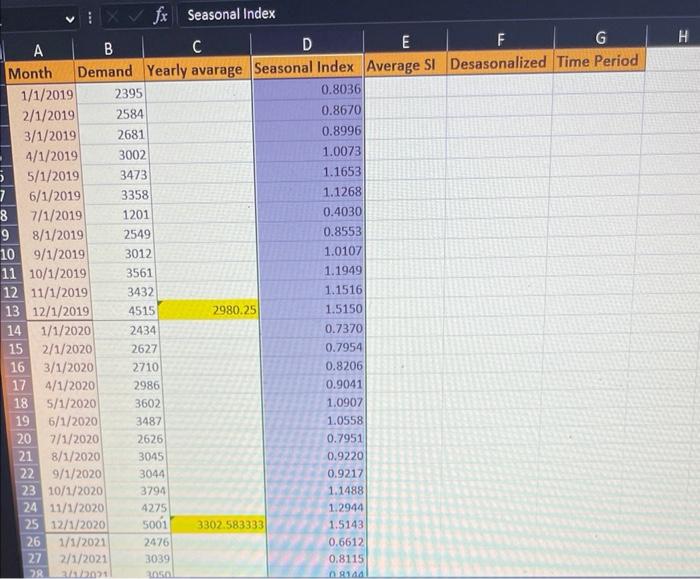Click the date cell 2/1/2021
The height and width of the screenshot is (579, 700).
tap(82, 559)
